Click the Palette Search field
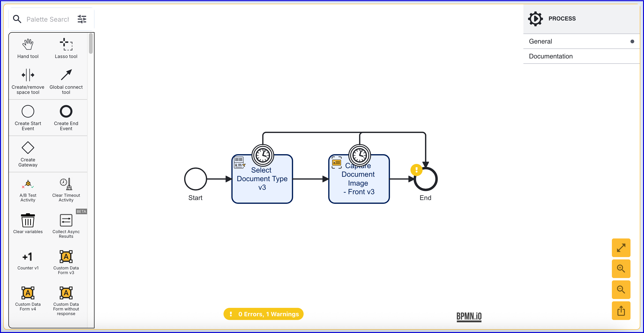 pyautogui.click(x=47, y=19)
